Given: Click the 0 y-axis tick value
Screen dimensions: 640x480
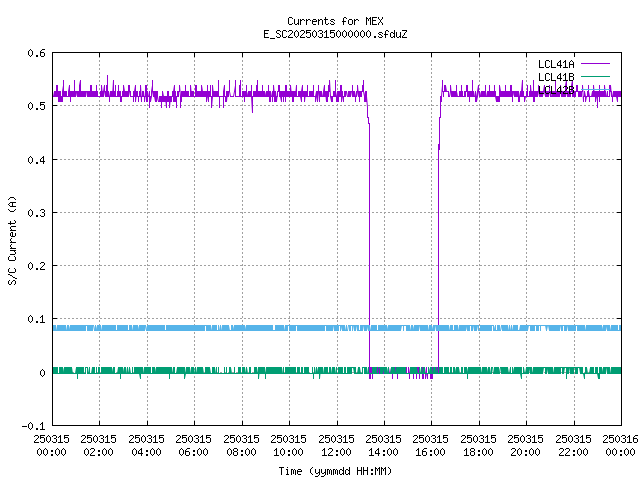Looking at the screenshot, I should coord(42,373).
